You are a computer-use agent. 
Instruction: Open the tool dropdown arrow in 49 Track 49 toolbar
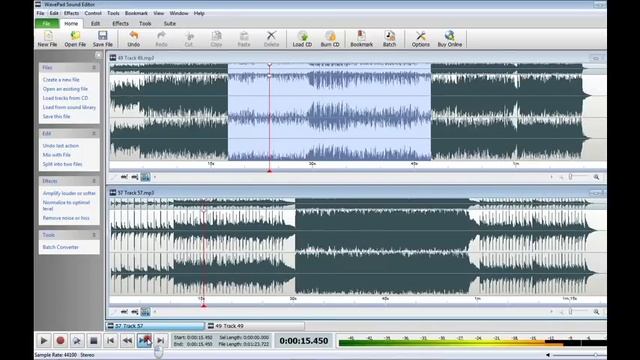click(x=155, y=177)
